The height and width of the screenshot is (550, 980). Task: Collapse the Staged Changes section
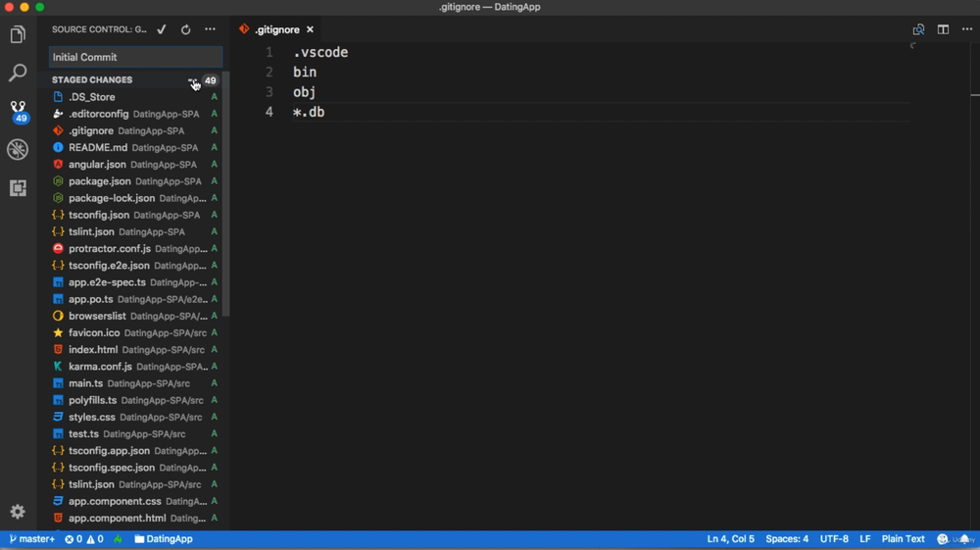[92, 80]
